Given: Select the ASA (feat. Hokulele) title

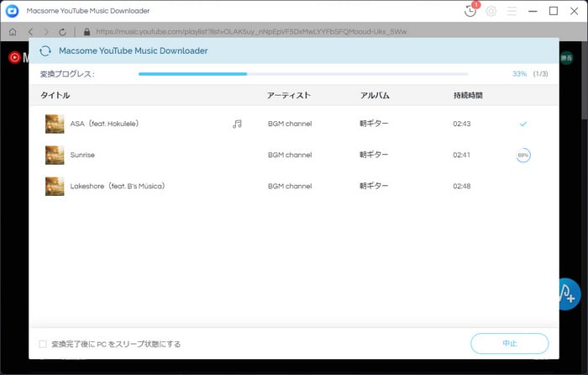Looking at the screenshot, I should point(105,124).
